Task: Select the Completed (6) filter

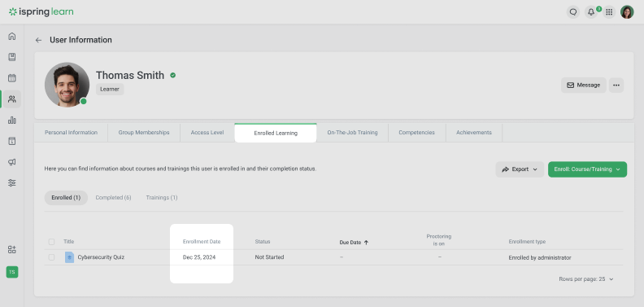Action: click(x=113, y=198)
